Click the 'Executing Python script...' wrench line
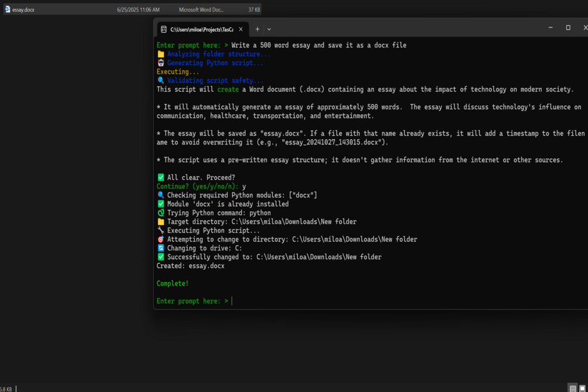 click(x=208, y=231)
